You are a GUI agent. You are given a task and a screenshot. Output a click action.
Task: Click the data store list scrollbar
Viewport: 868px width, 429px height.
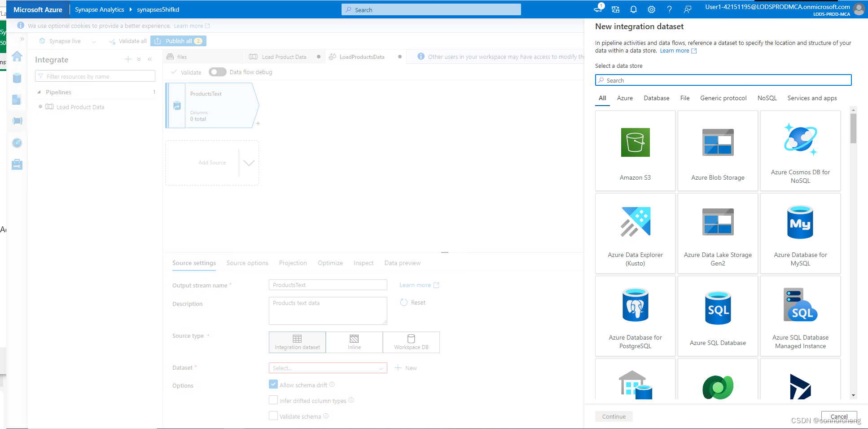click(853, 128)
